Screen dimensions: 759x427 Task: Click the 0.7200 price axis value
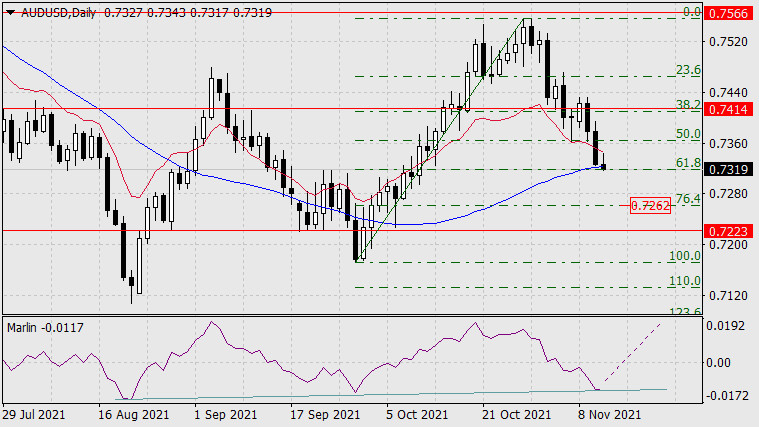[x=728, y=244]
